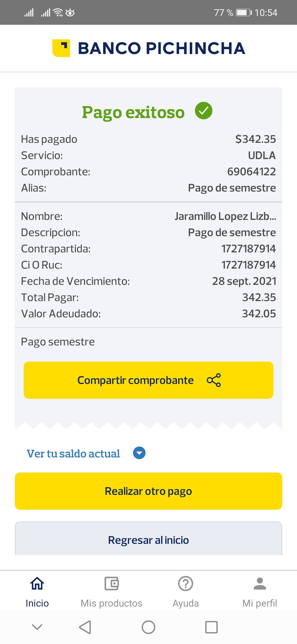Expand the blue saldo actual arrow

pos(139,453)
